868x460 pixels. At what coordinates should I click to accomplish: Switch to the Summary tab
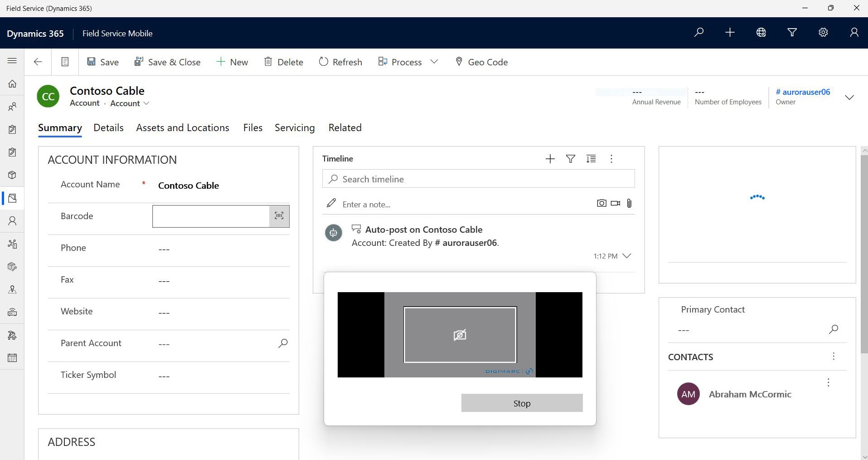(x=60, y=128)
